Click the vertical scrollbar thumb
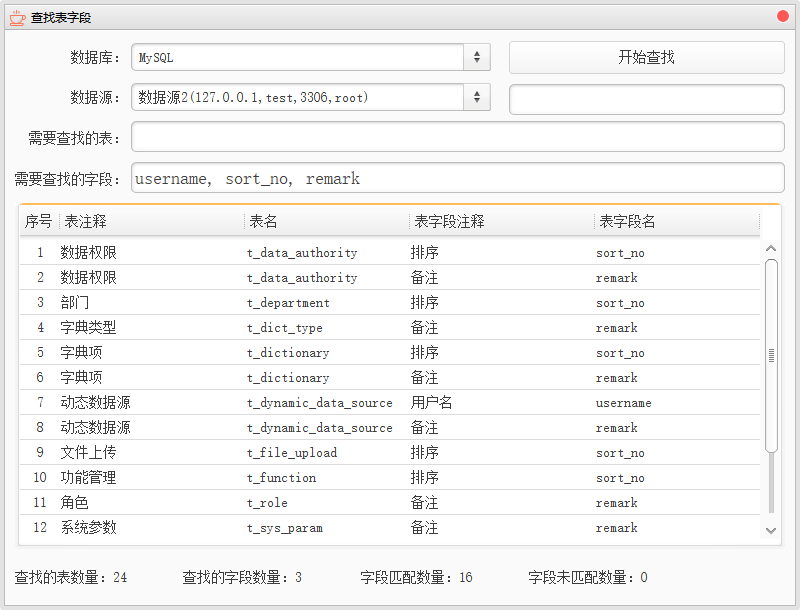This screenshot has height=610, width=800. 771,355
